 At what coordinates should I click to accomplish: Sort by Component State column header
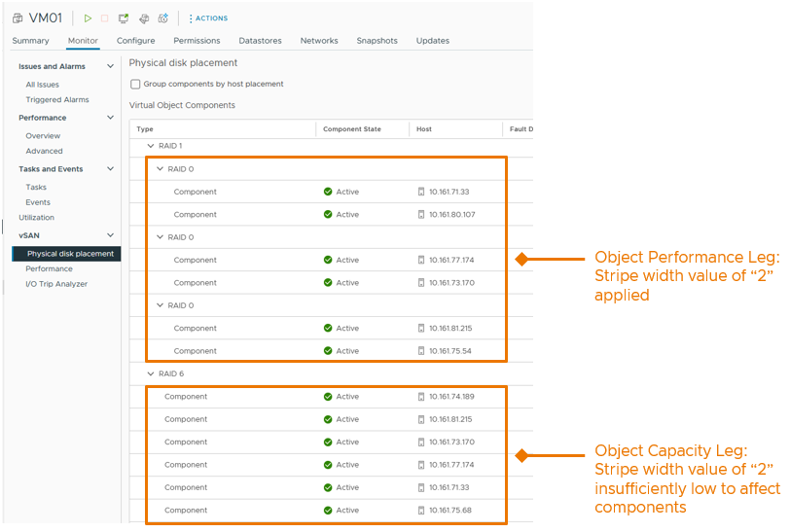pyautogui.click(x=351, y=129)
